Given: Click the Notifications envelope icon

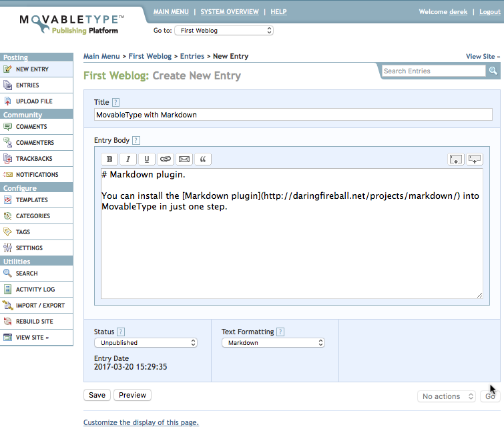Looking at the screenshot, I should (x=8, y=175).
